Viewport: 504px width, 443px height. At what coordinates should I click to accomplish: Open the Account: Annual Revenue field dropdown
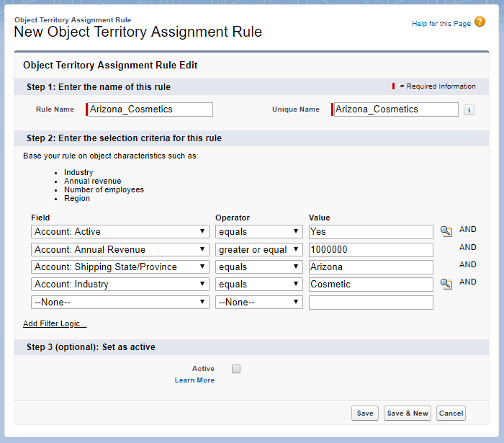coord(120,250)
